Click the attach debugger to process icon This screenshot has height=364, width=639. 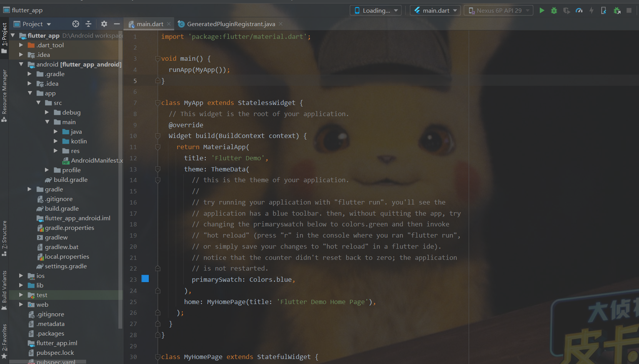617,10
